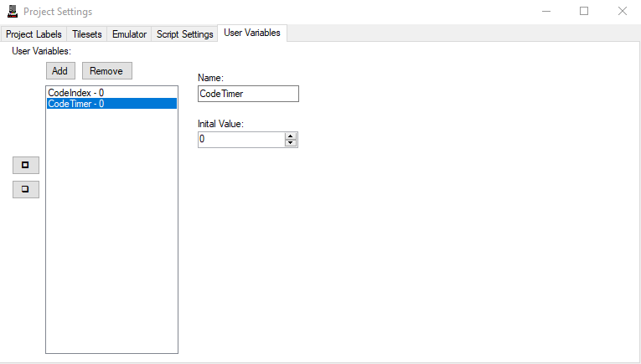Open the Project Labels tab
Image resolution: width=641 pixels, height=364 pixels.
pyautogui.click(x=34, y=34)
